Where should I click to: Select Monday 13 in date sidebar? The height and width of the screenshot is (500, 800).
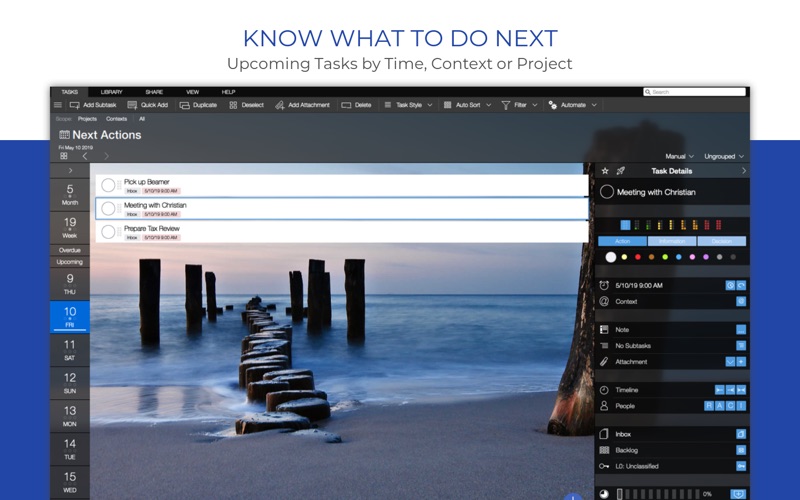pos(70,416)
